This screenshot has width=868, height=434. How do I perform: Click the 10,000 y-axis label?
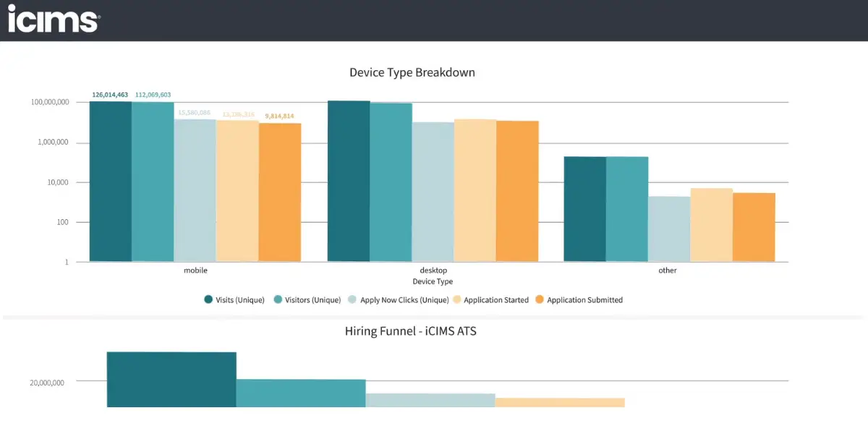(x=57, y=182)
